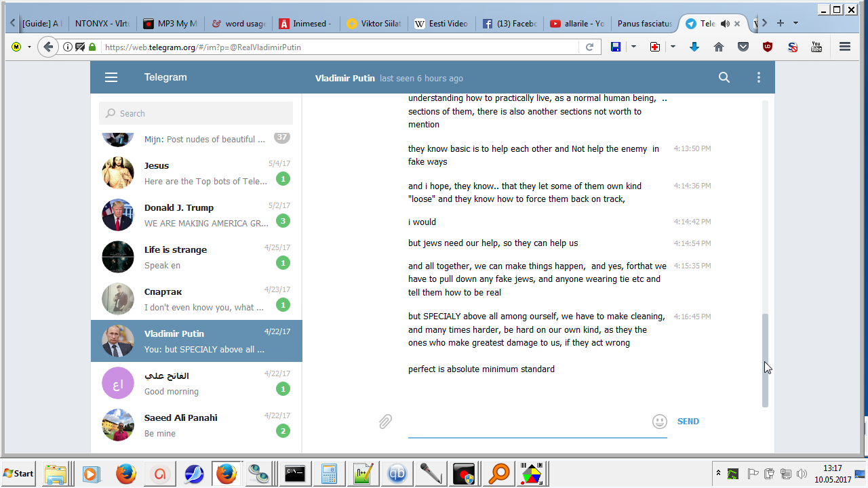
Task: Click Vladimir Putin avatar in chat list
Action: point(118,341)
